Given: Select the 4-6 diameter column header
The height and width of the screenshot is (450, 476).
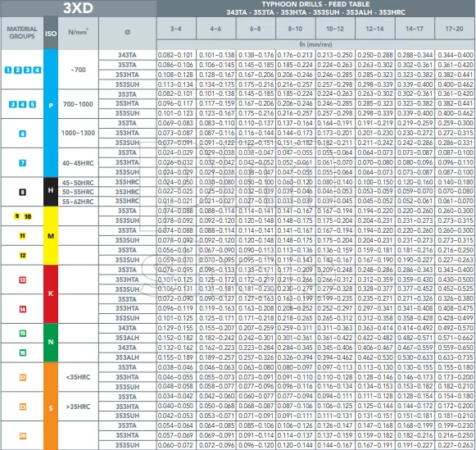Looking at the screenshot, I should (x=215, y=29).
